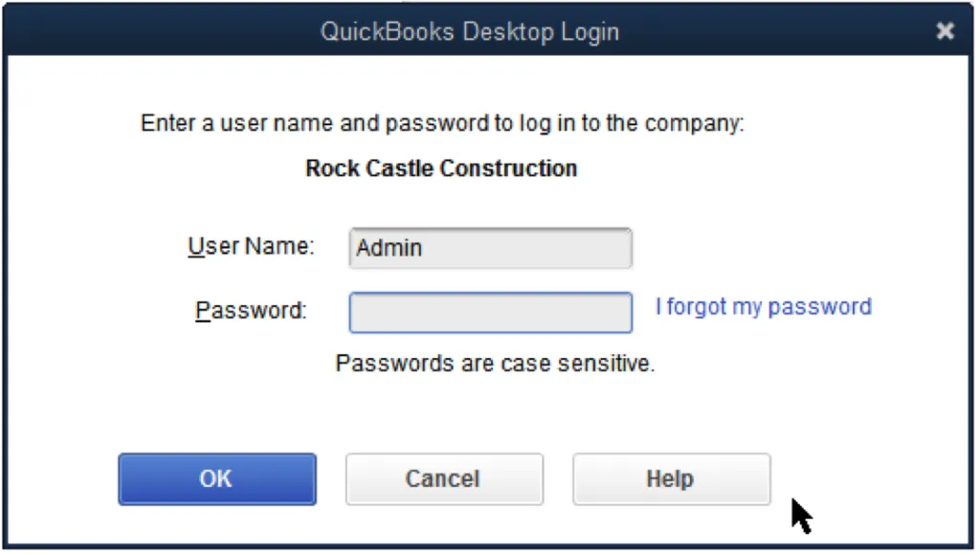Screen dimensions: 980x555
Task: Select the User Name field showing Admin
Action: click(490, 248)
